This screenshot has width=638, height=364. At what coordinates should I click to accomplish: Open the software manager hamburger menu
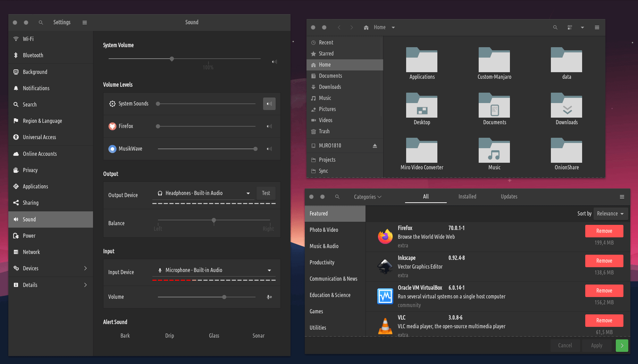pos(622,197)
